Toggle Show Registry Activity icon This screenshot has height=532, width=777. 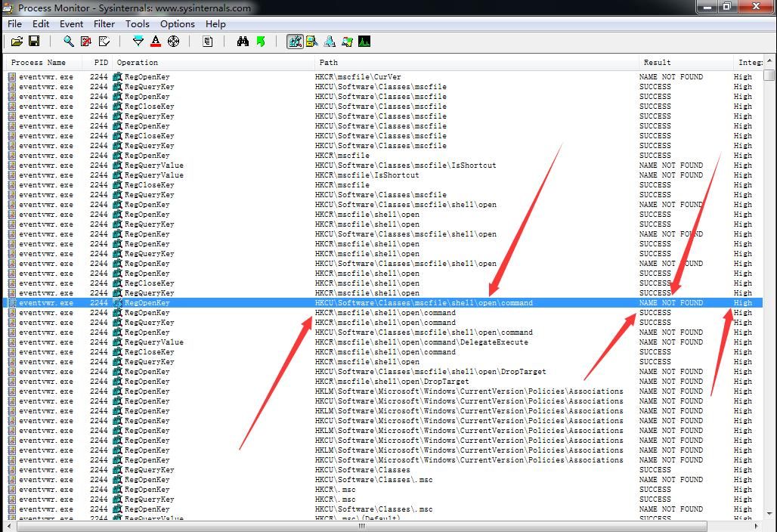coord(295,42)
